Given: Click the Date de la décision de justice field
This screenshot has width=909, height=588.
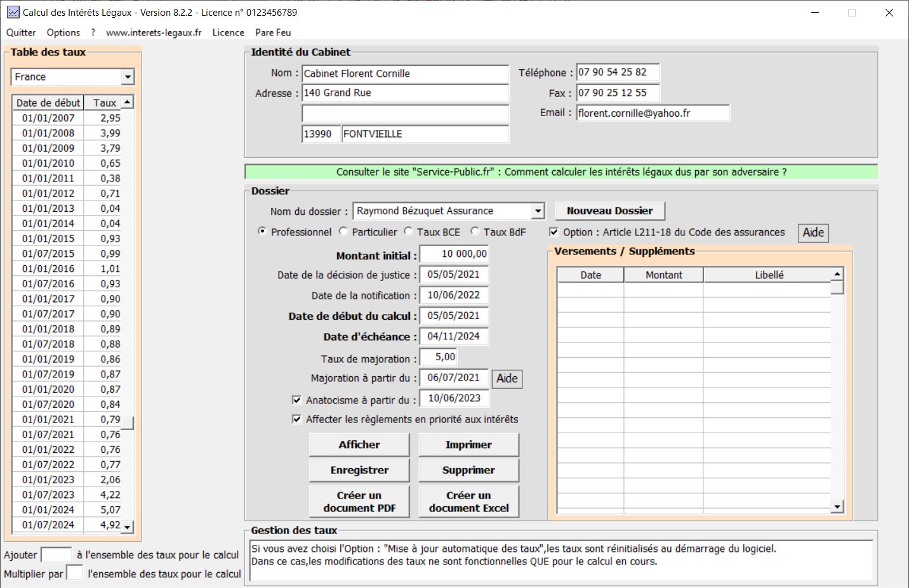Looking at the screenshot, I should [x=454, y=275].
